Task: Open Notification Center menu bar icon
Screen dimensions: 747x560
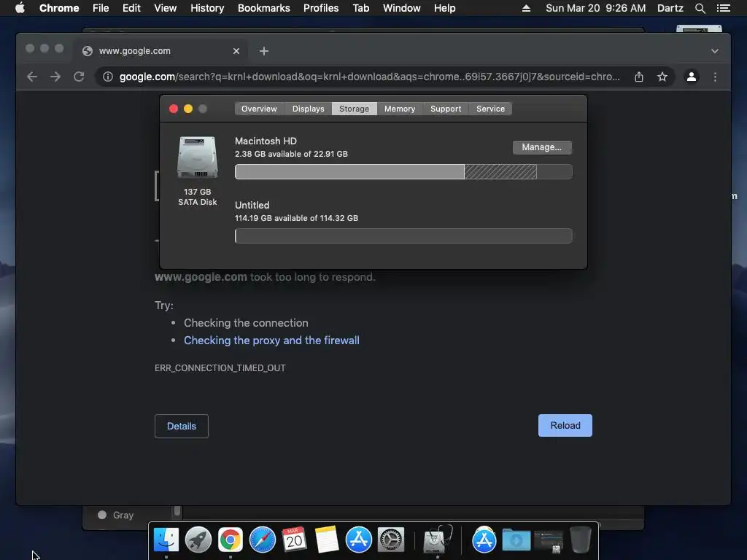Action: pyautogui.click(x=723, y=8)
